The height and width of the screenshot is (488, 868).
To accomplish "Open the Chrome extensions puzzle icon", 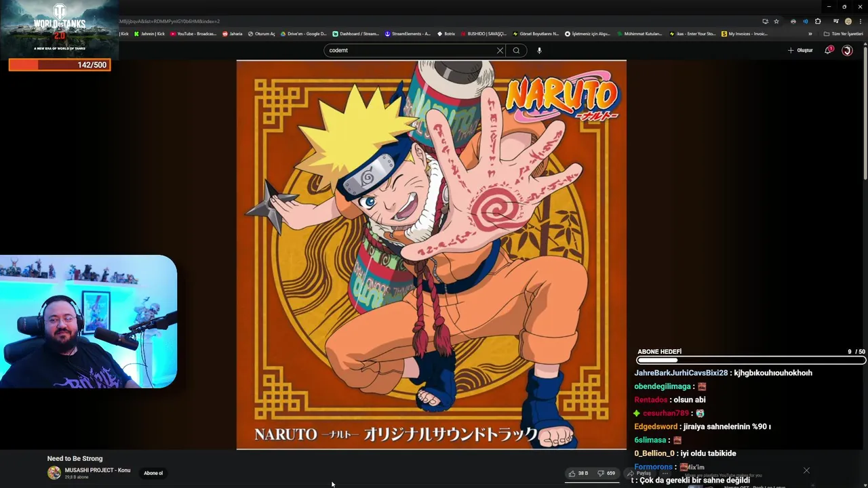I will pyautogui.click(x=818, y=21).
